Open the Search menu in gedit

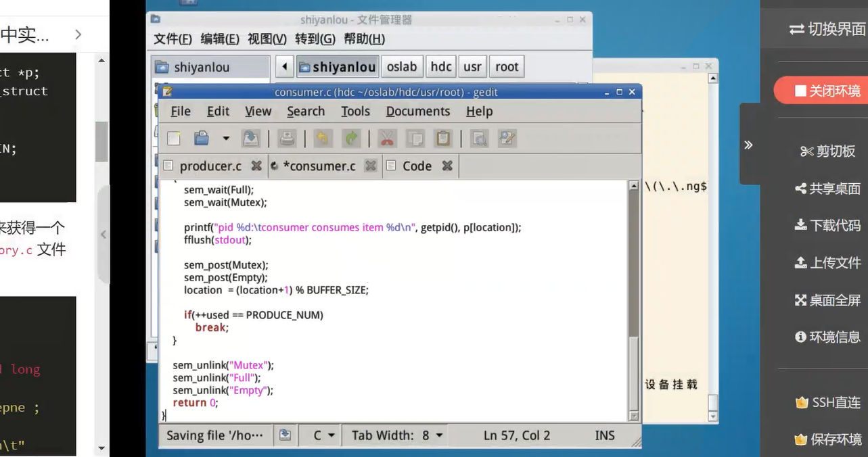pos(306,112)
